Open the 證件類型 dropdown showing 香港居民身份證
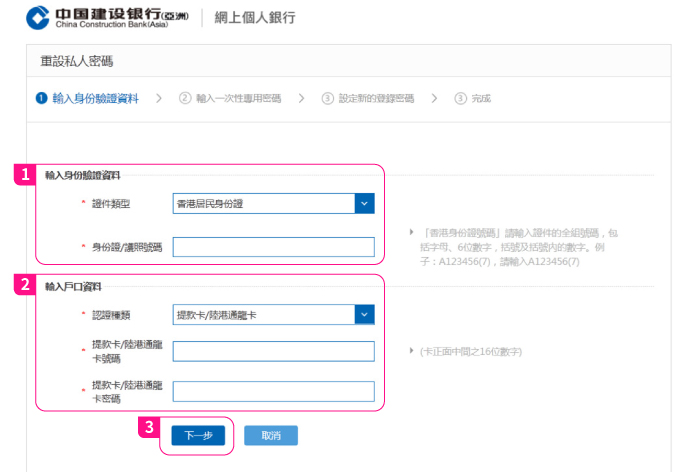Image resolution: width=700 pixels, height=472 pixels. click(273, 204)
